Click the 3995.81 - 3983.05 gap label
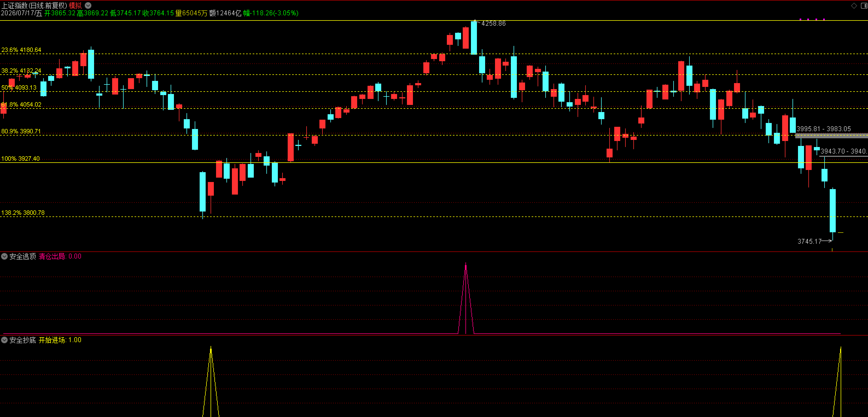 point(823,129)
